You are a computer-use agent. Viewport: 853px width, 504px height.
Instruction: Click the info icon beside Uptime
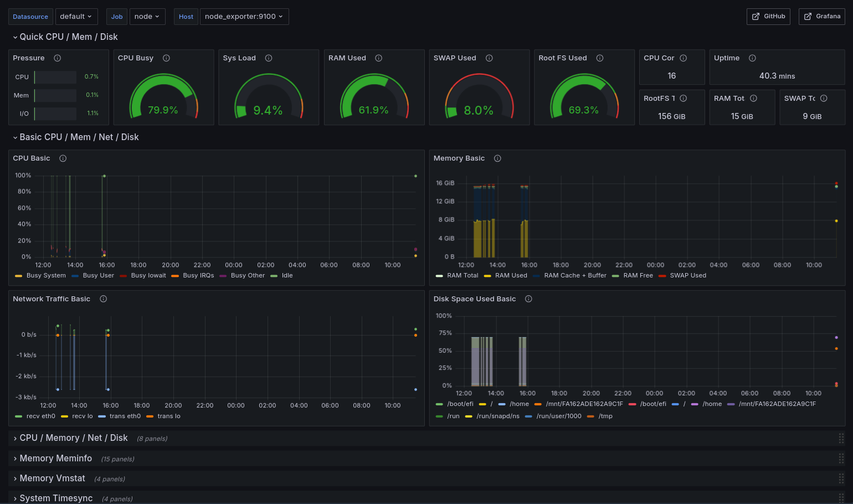752,58
